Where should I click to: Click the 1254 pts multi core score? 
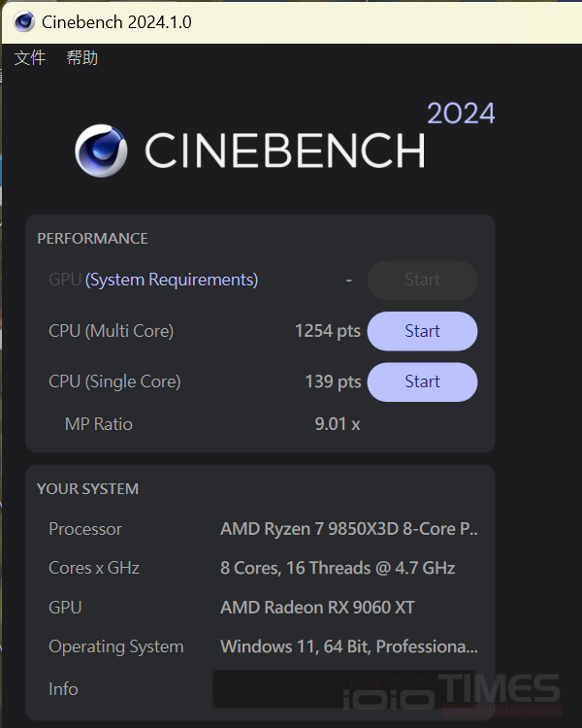[x=327, y=331]
